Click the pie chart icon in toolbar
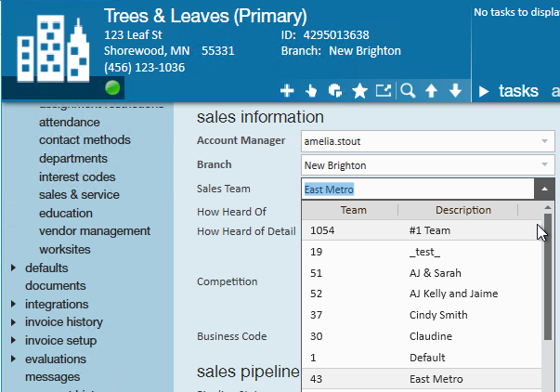This screenshot has height=392, width=560. [335, 90]
